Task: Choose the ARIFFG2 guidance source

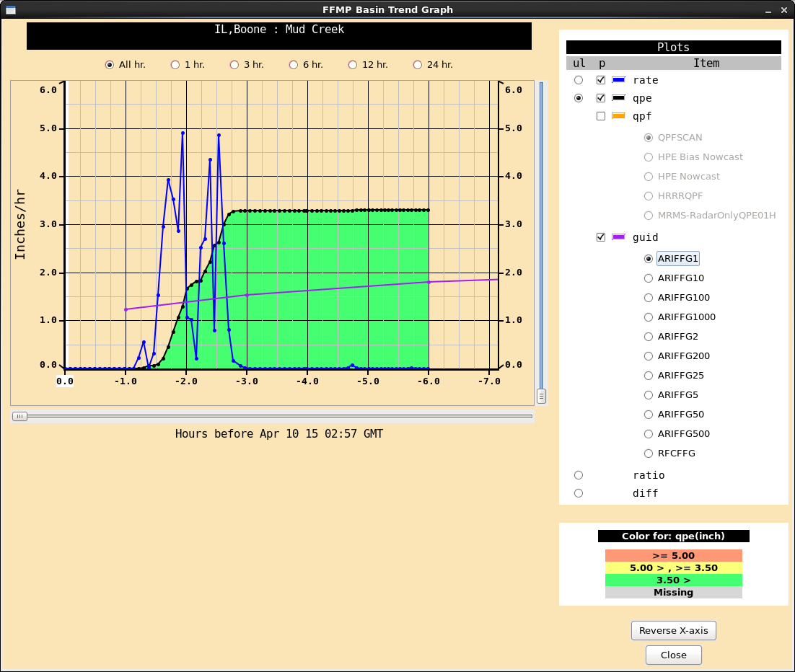Action: 671,337
